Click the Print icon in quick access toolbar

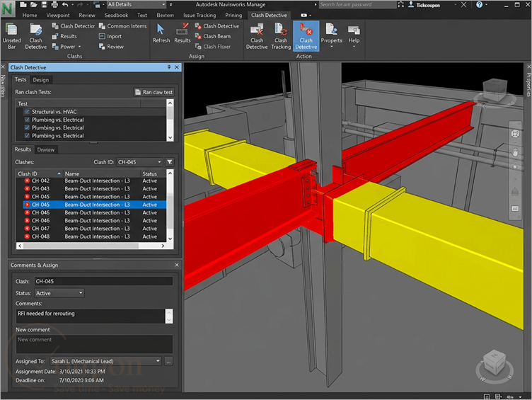tap(54, 5)
